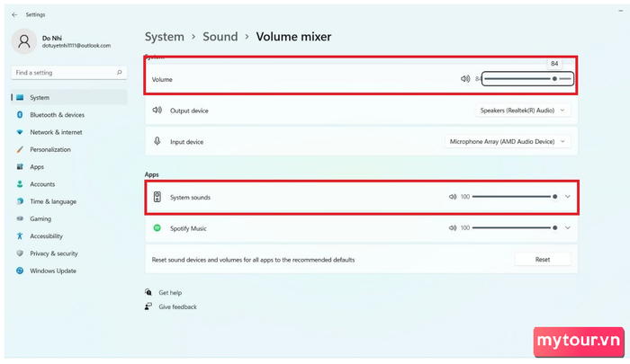Open Bluetooth & devices settings
The image size is (630, 364).
[57, 115]
